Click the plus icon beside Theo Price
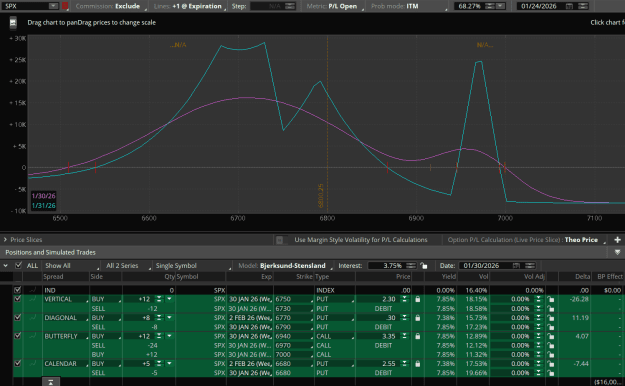 pos(617,240)
